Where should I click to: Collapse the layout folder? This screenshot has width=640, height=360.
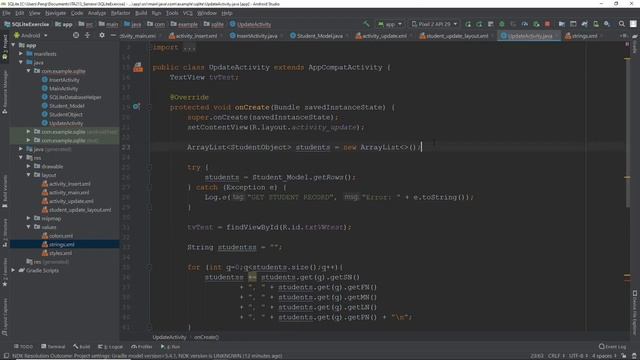click(29, 175)
